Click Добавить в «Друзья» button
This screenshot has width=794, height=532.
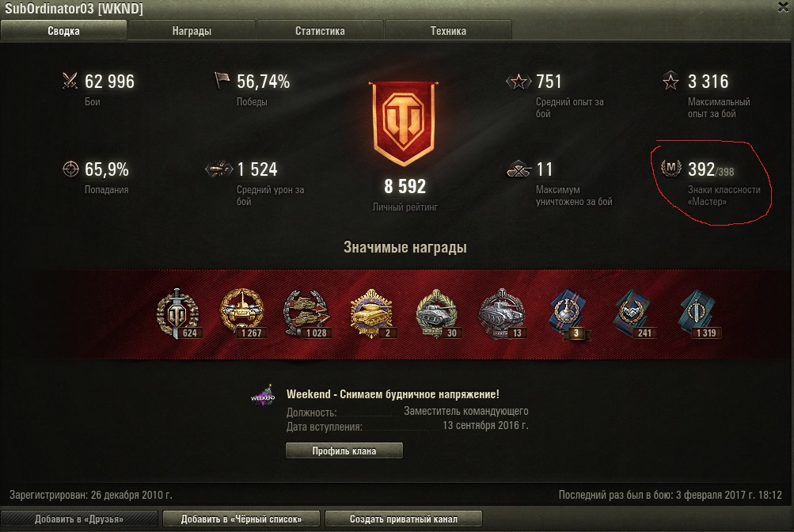[79, 519]
